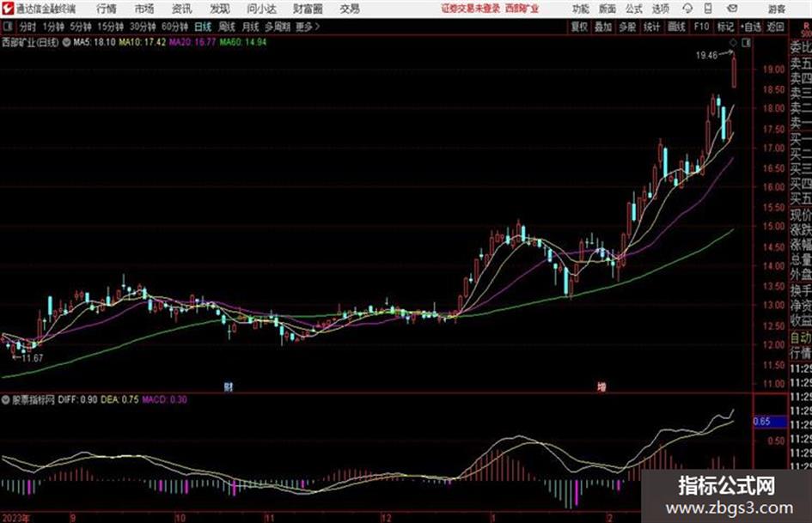Toggle the side panel icon near diamond
The height and width of the screenshot is (523, 812).
click(746, 43)
